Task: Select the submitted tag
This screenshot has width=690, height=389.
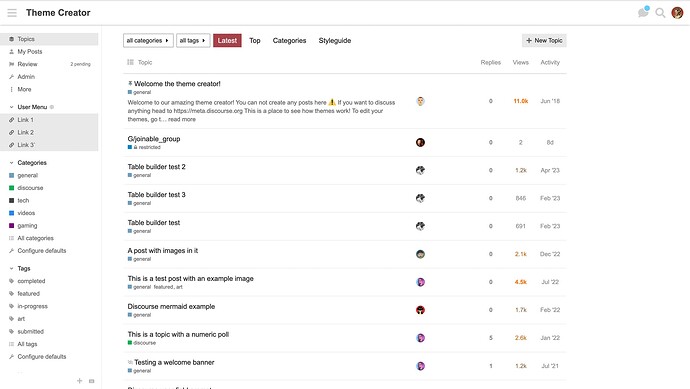Action: click(49, 331)
